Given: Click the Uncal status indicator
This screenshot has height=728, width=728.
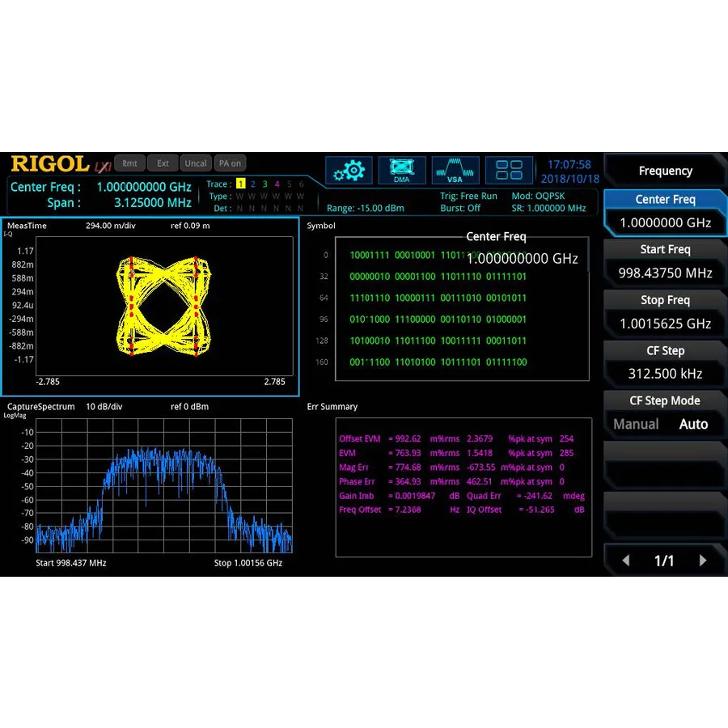Looking at the screenshot, I should tap(195, 163).
